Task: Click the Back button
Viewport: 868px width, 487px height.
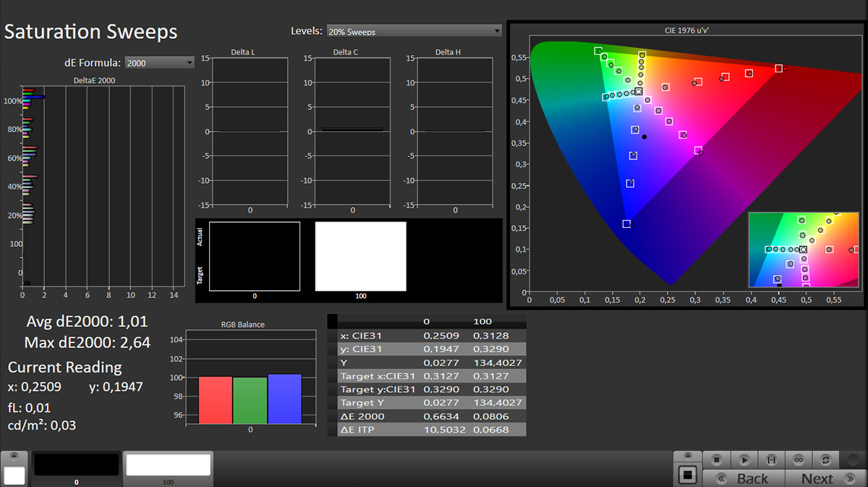Action: [744, 478]
